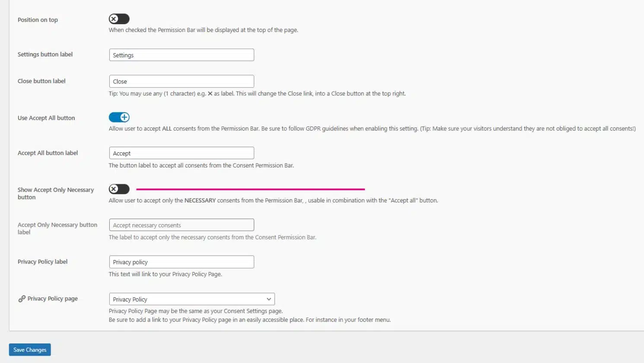The height and width of the screenshot is (363, 644).
Task: Toggle the Position on top switch
Action: coord(119,19)
